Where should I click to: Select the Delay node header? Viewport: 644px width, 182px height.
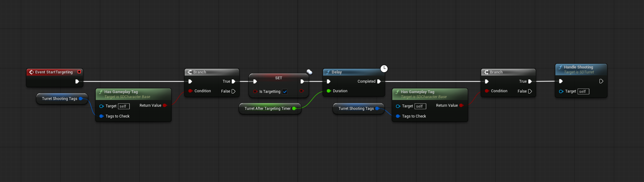click(x=352, y=72)
